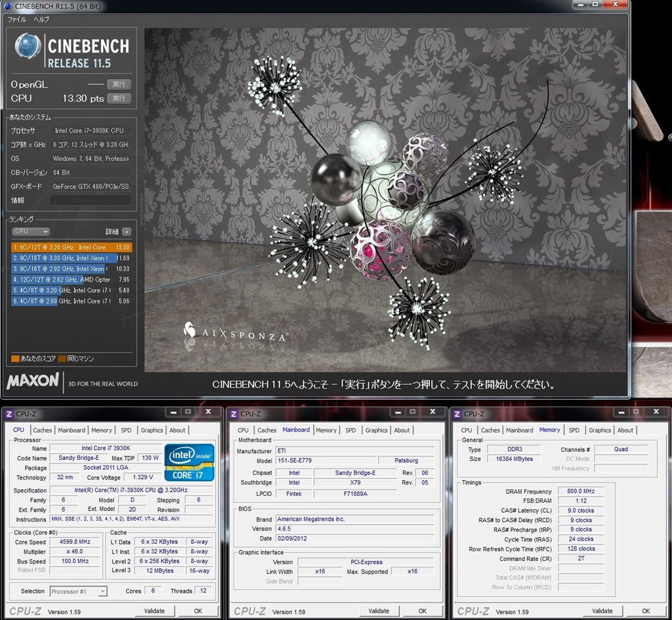The height and width of the screenshot is (620, 672).
Task: Switch to CPU tab in right CPU-Z window
Action: click(x=467, y=430)
